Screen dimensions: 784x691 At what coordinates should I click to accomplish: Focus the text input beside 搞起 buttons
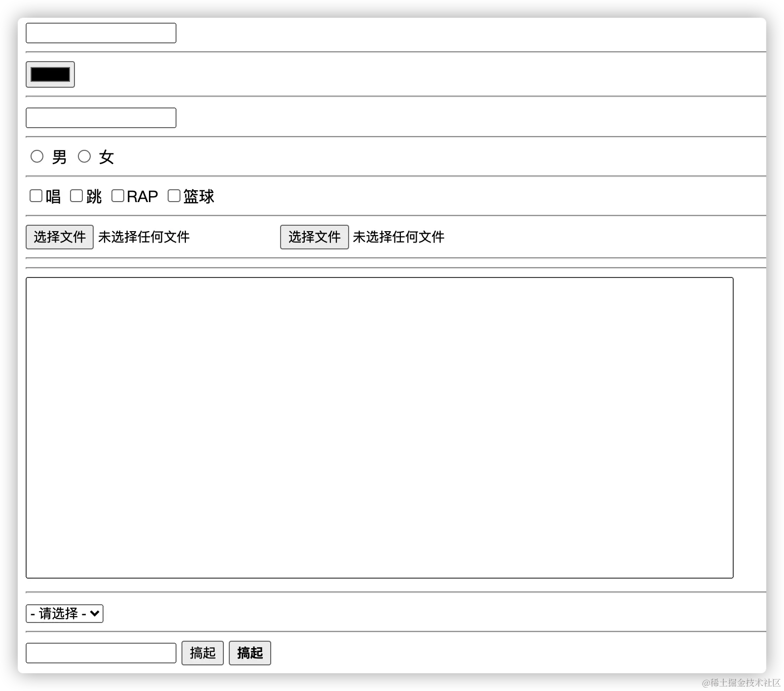pyautogui.click(x=101, y=653)
